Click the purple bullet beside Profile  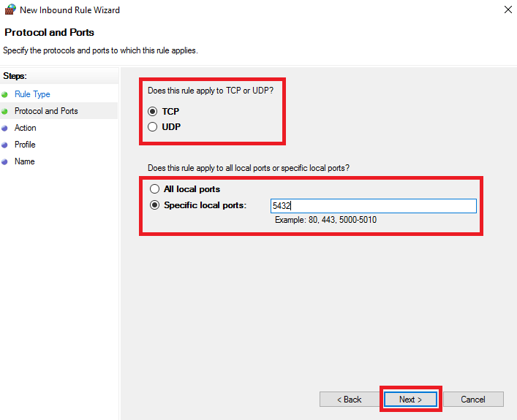[4, 145]
